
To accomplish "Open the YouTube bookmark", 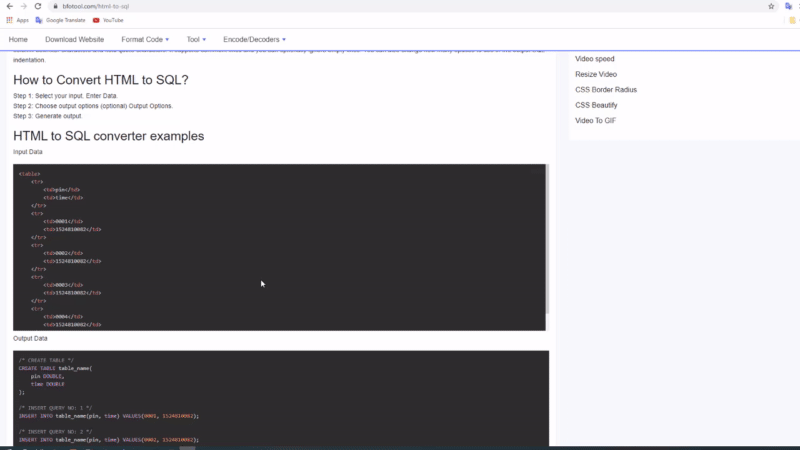I will [108, 20].
